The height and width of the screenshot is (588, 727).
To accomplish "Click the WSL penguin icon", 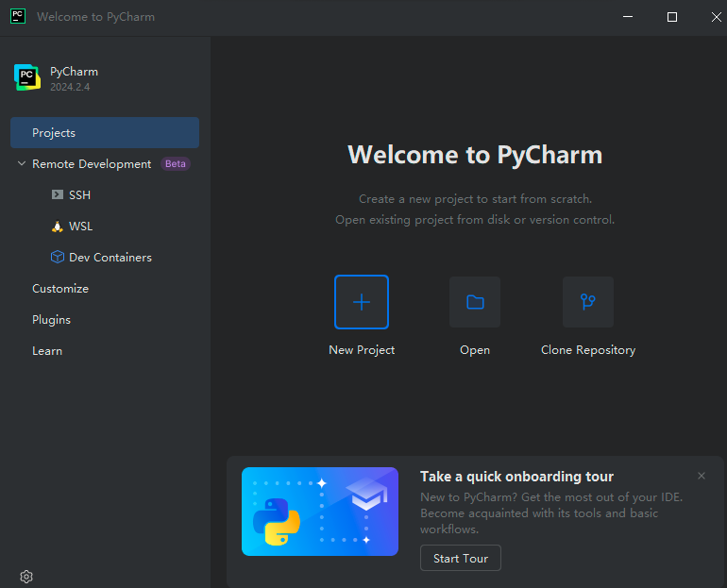I will (57, 227).
